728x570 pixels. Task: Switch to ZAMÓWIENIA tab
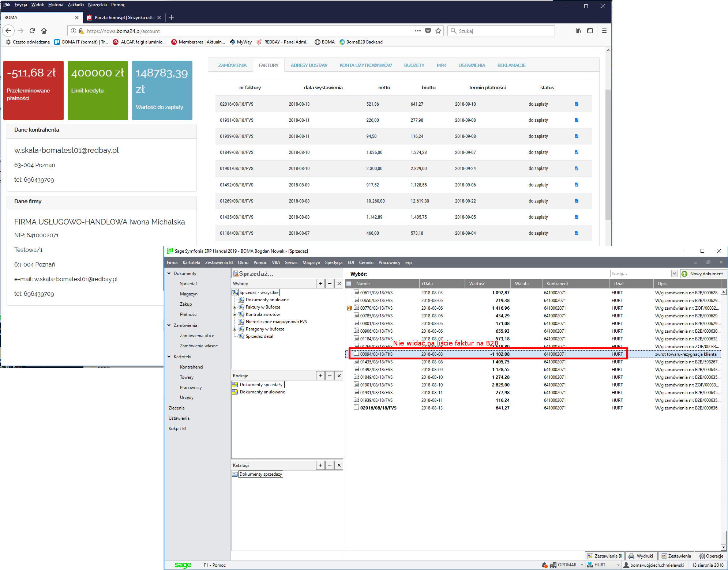232,65
